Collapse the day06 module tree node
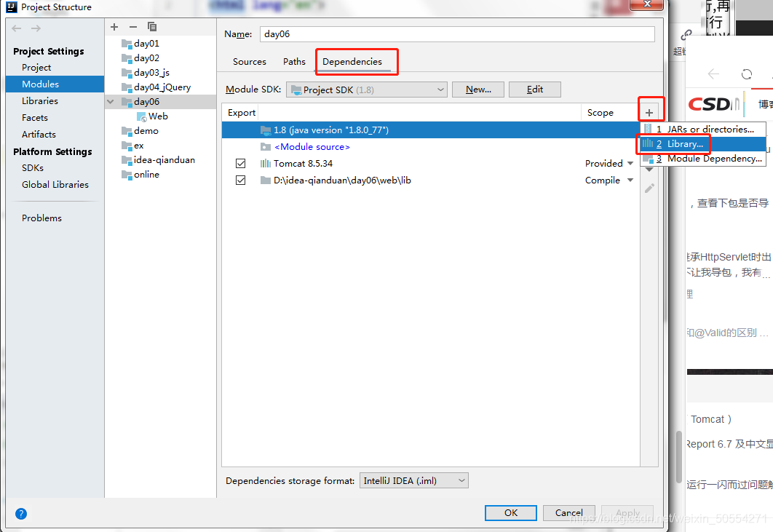773x532 pixels. click(x=111, y=102)
